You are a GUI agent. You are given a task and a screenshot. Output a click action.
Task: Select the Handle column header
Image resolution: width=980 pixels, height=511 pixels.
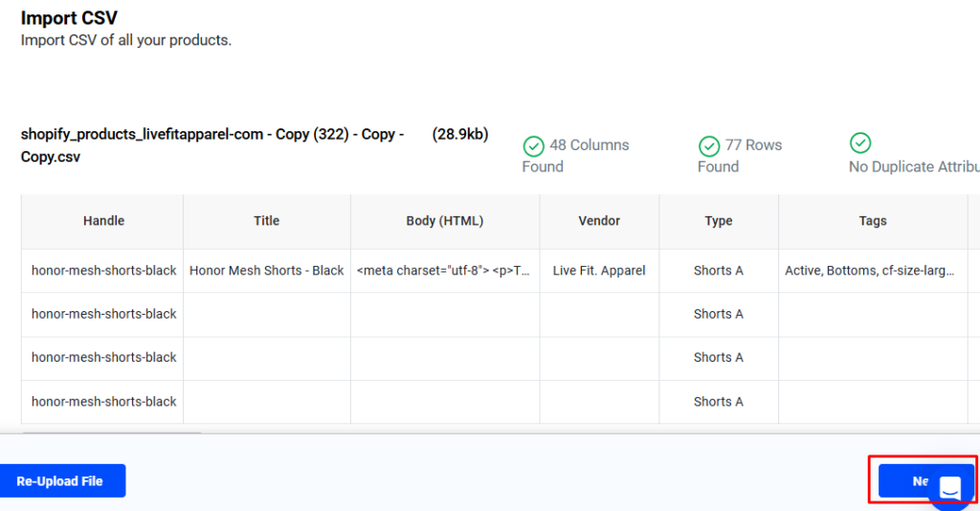(x=103, y=221)
